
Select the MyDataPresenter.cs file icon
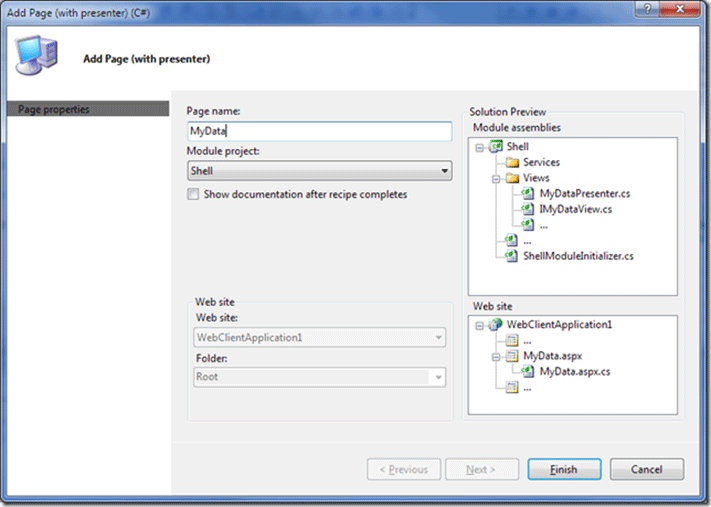527,193
